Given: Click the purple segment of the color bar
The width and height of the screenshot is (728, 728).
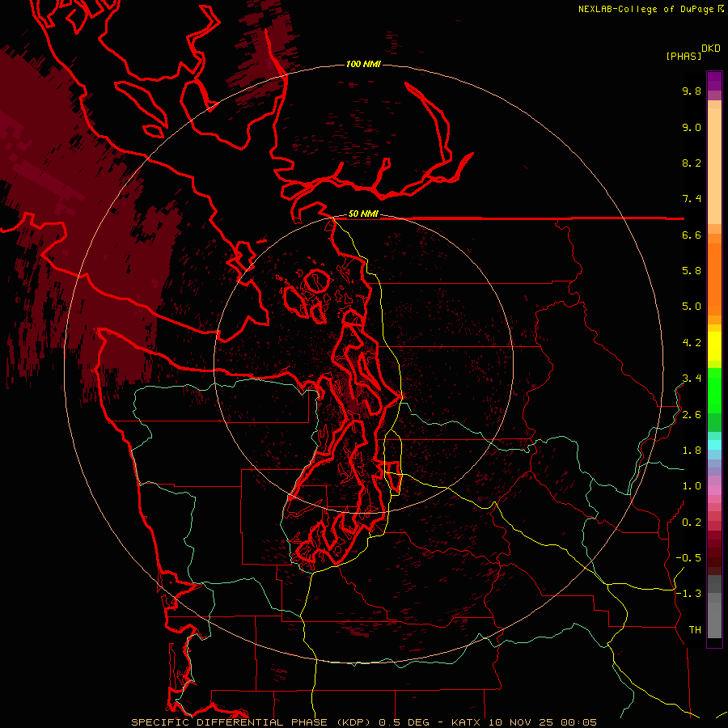Looking at the screenshot, I should pos(714,81).
